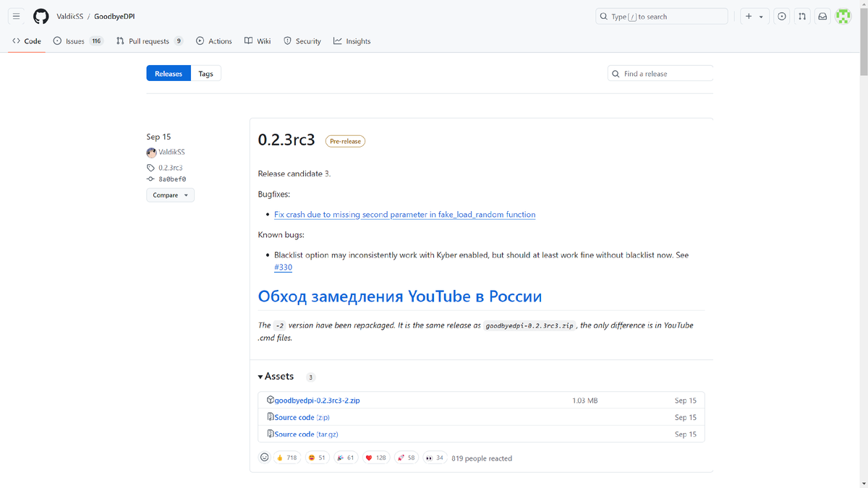This screenshot has width=868, height=488.
Task: Collapse the Assets section
Action: click(276, 377)
